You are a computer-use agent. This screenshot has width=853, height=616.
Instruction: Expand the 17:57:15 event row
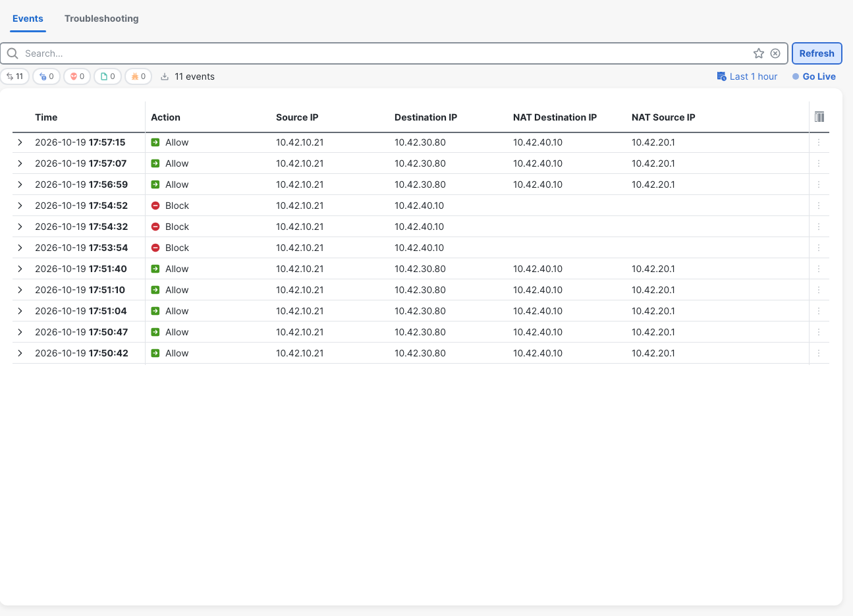tap(20, 142)
